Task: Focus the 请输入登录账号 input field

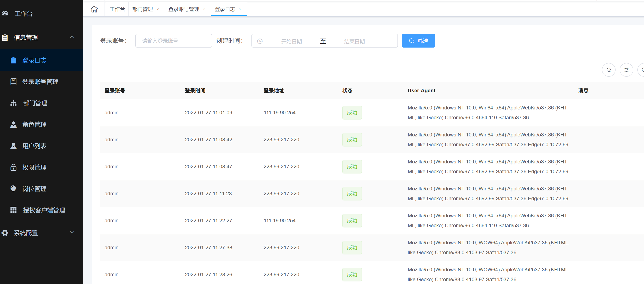Action: tap(173, 40)
